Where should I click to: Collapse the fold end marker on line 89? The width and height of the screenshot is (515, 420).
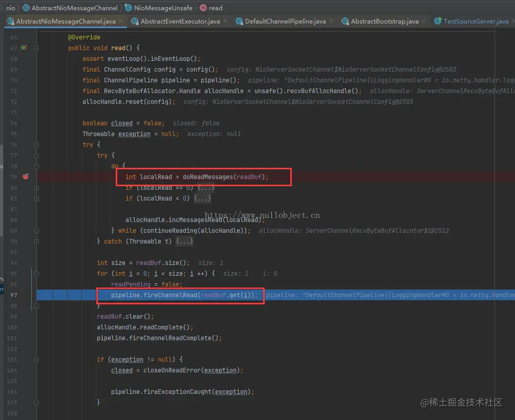(36, 231)
